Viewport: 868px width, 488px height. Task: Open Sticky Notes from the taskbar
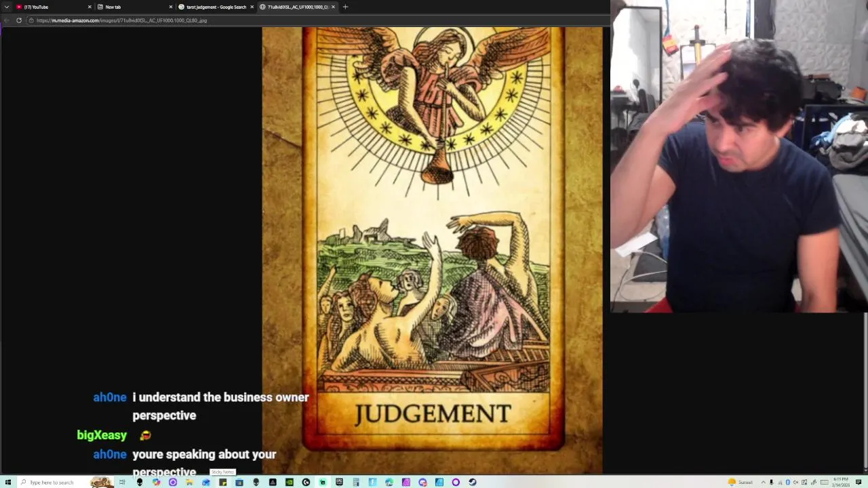tap(222, 482)
